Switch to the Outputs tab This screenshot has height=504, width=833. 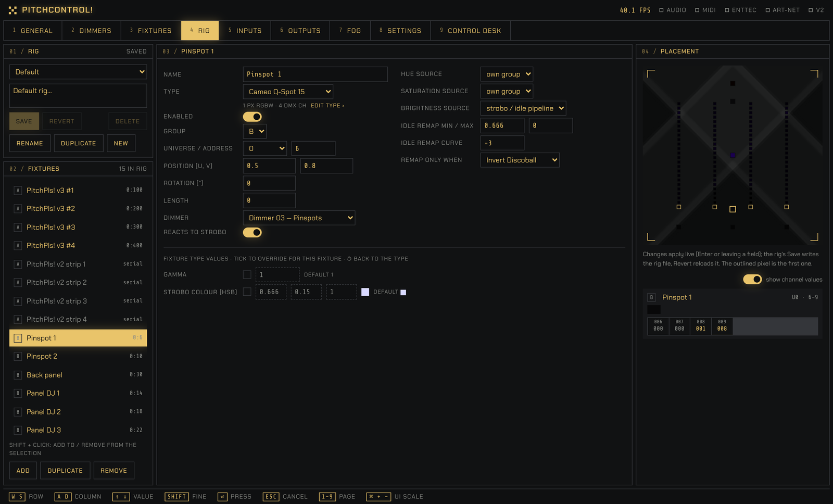(x=300, y=31)
